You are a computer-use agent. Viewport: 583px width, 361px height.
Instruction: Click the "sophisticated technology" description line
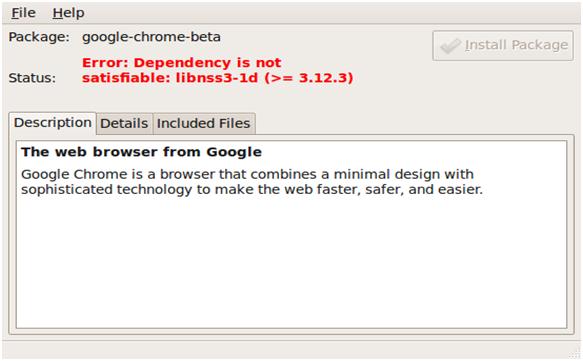252,190
